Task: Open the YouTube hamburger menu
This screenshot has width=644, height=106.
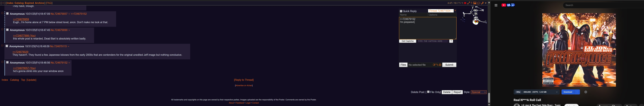Action: pos(496,5)
